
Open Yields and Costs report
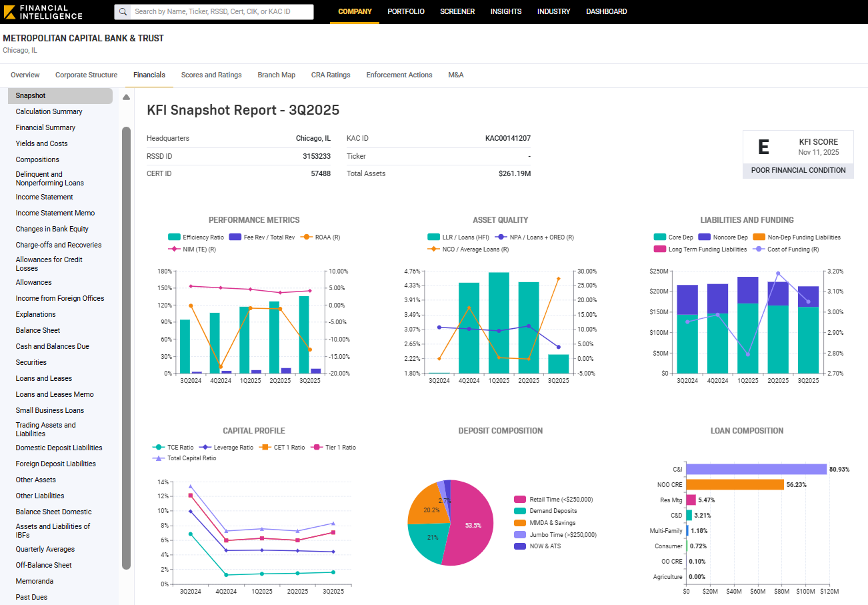pyautogui.click(x=42, y=143)
